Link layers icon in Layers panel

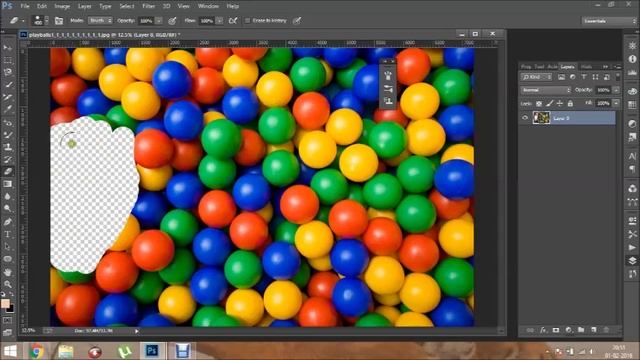530,330
